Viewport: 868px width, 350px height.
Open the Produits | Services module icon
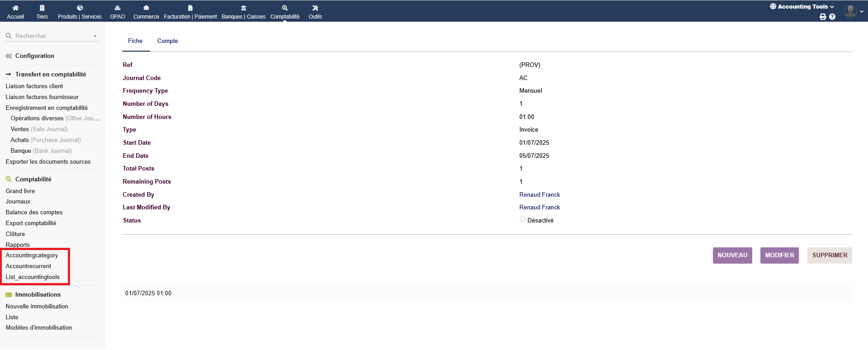point(80,8)
